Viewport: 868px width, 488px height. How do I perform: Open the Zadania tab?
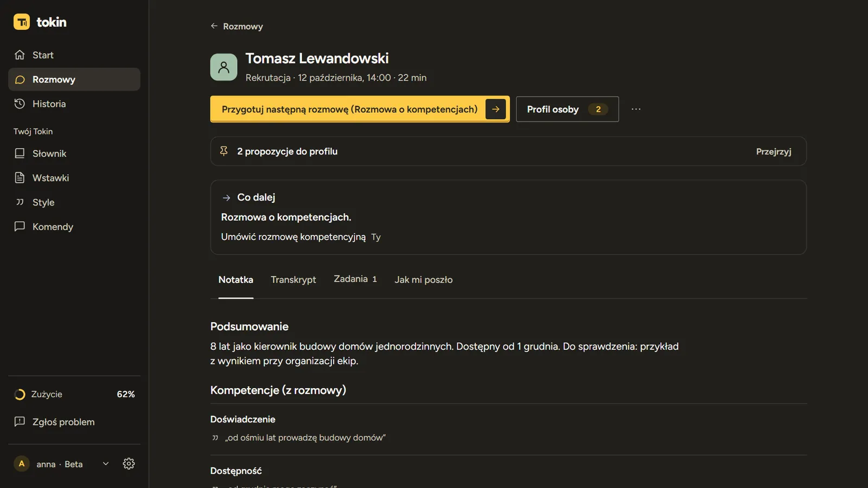tap(355, 279)
